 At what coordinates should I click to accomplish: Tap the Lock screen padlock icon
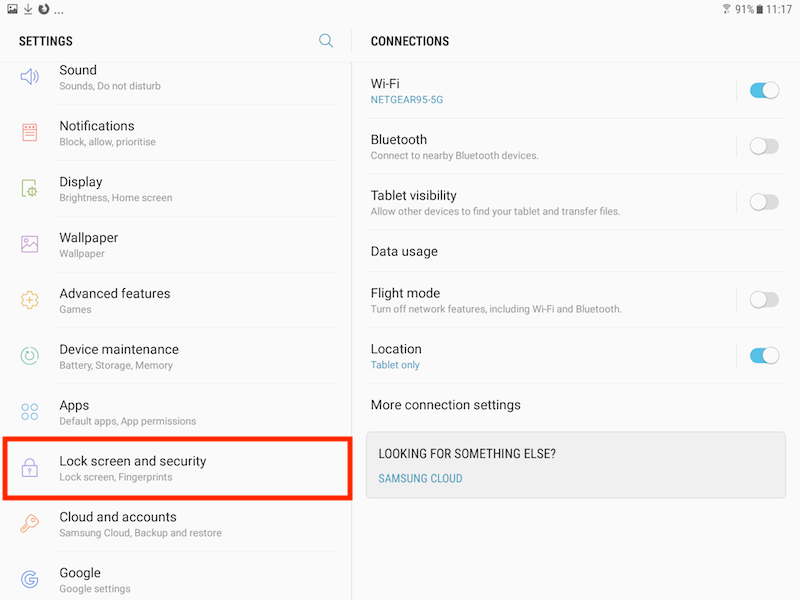click(30, 467)
